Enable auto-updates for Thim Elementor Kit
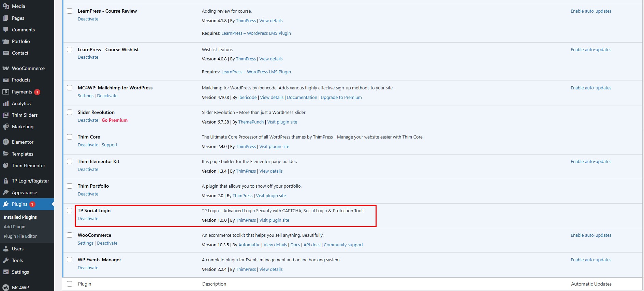Screen dimensions: 644x291 591,162
